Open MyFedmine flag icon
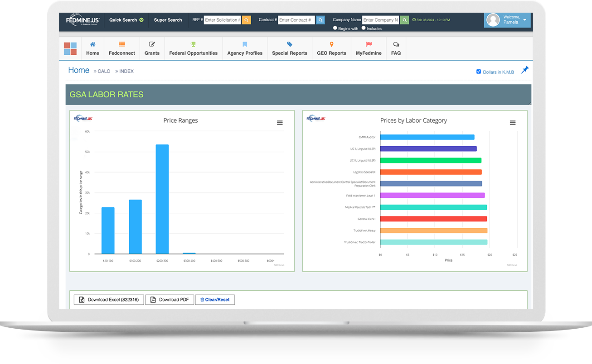This screenshot has height=364, width=592. tap(369, 44)
